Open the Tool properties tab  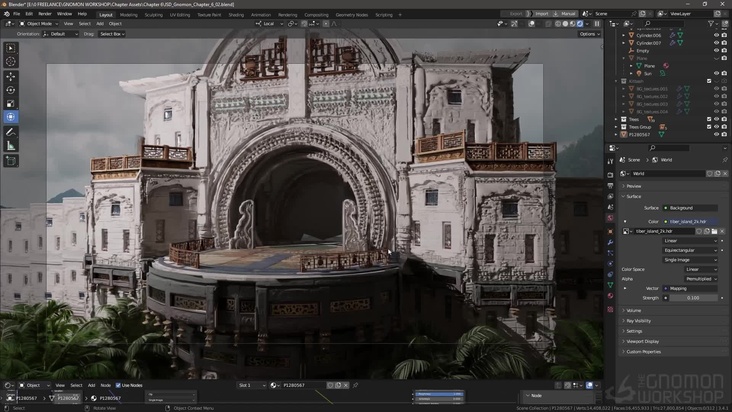click(x=610, y=161)
